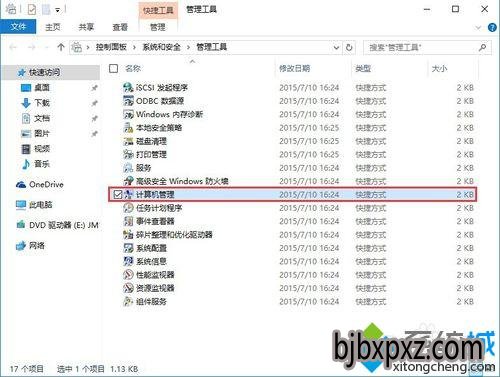The height and width of the screenshot is (377, 500).
Task: Click the 组件服务 icon
Action: tap(128, 302)
